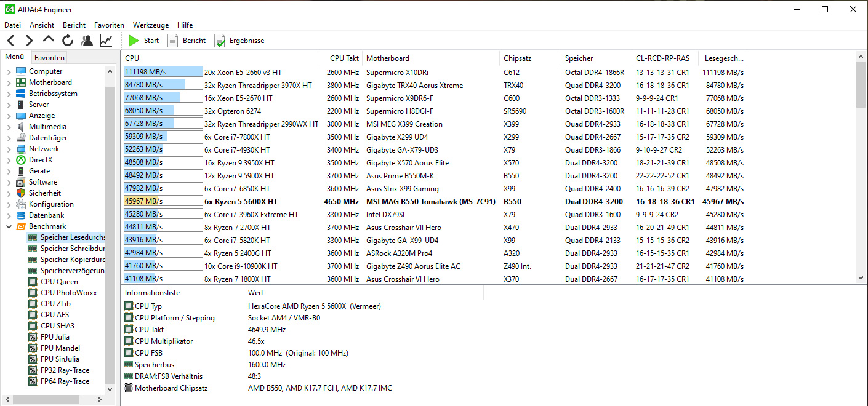Open the Bericht report from the toolbar
Viewport: 868px width, 406px height.
point(187,41)
